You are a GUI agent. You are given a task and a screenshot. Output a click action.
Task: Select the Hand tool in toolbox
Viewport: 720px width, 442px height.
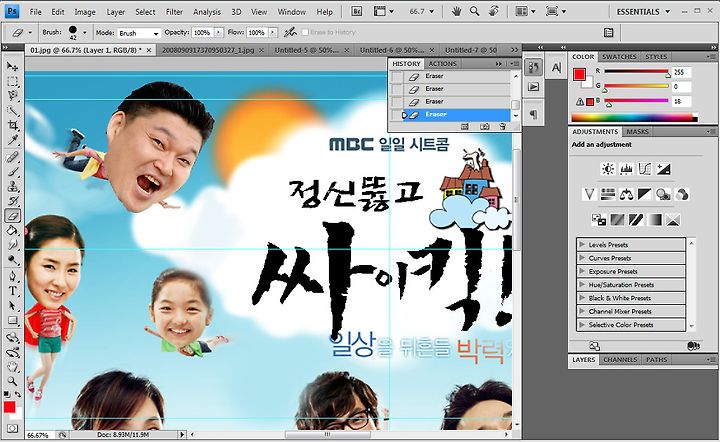click(12, 367)
